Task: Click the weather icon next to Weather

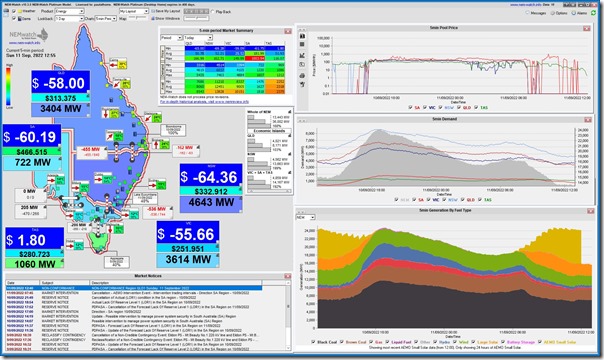Action: tap(20, 12)
